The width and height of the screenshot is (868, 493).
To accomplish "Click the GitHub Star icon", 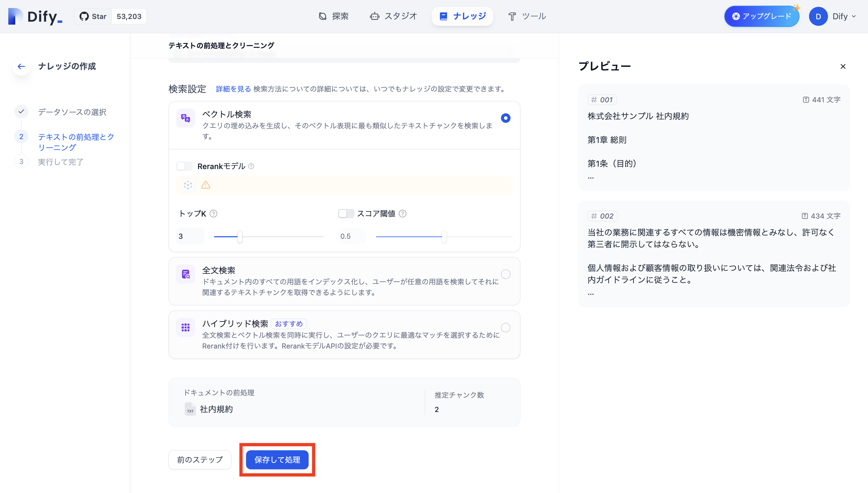I will point(84,16).
